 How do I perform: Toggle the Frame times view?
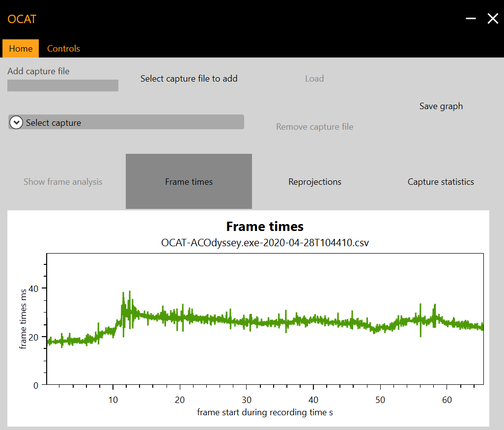189,181
